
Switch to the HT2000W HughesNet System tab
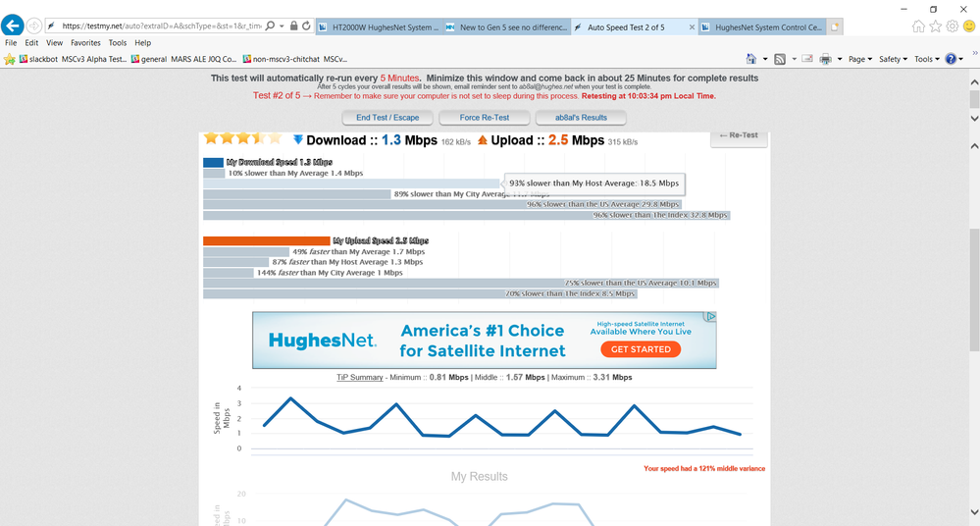tap(376, 27)
